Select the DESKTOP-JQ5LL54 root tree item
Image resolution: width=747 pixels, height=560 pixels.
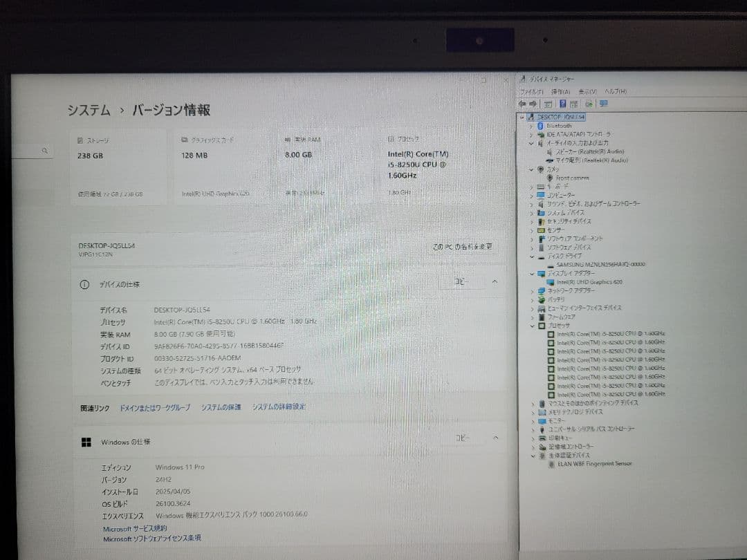tap(557, 117)
